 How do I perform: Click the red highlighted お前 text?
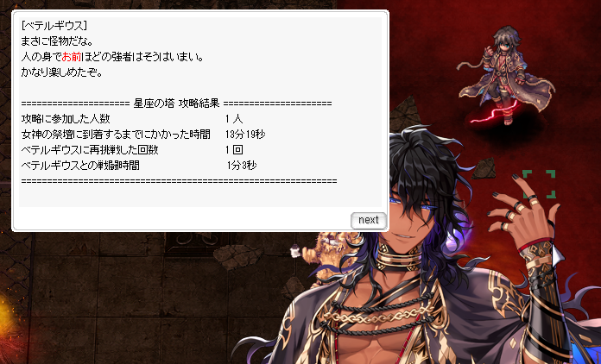72,58
